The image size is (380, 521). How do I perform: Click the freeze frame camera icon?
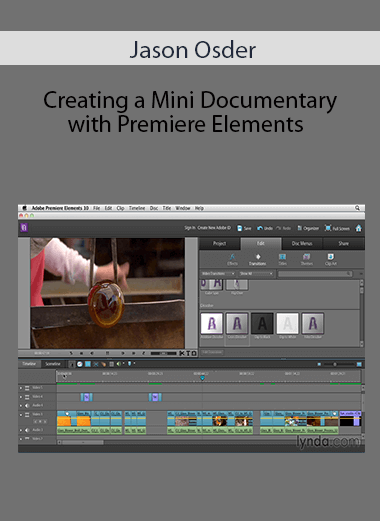194,353
